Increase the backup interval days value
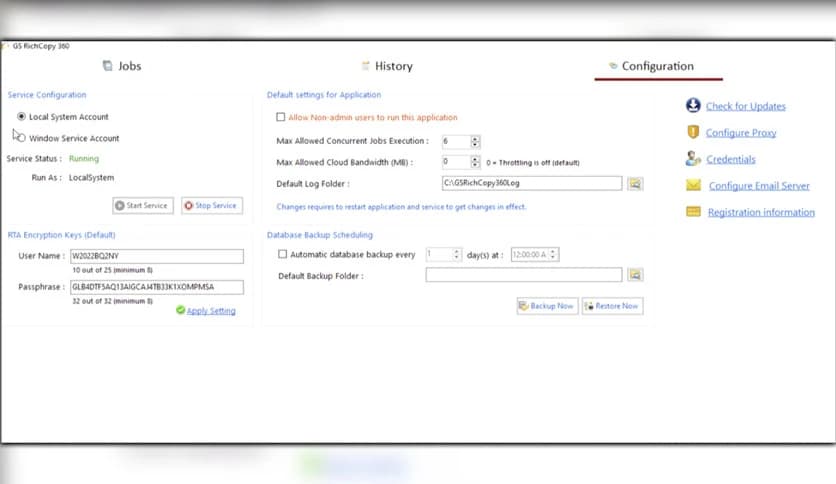The width and height of the screenshot is (836, 484). point(456,252)
